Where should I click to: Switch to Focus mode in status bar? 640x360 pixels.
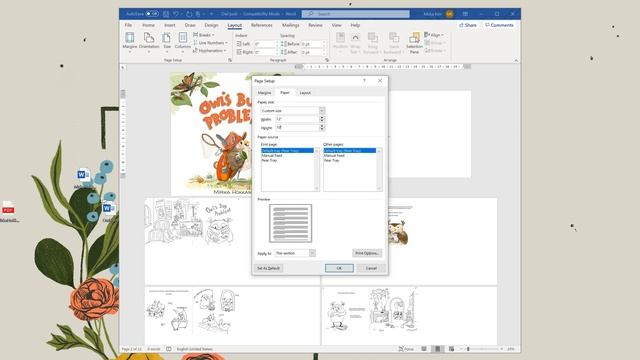(x=406, y=349)
